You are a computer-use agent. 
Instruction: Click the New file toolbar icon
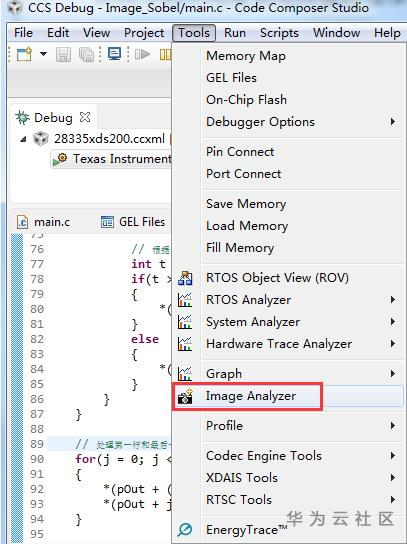point(24,54)
